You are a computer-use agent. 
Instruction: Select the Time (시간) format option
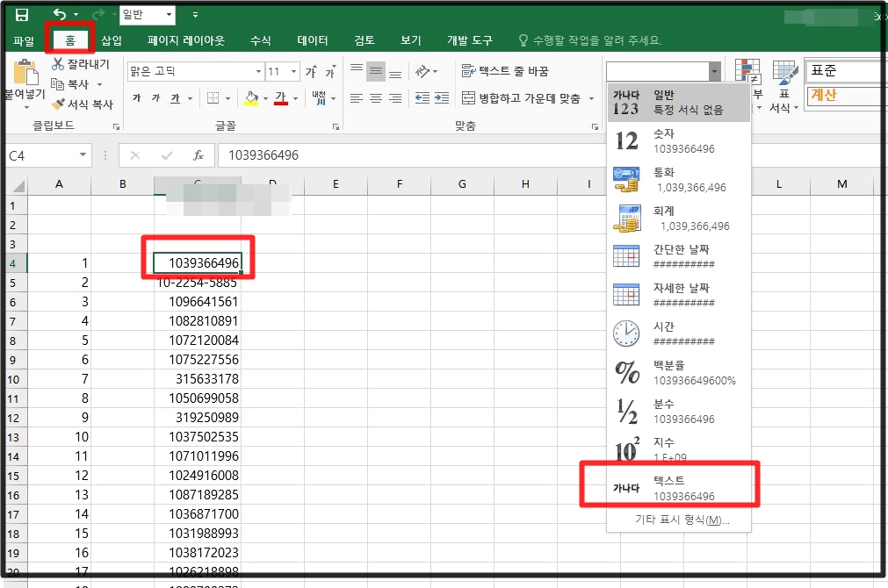[x=678, y=333]
